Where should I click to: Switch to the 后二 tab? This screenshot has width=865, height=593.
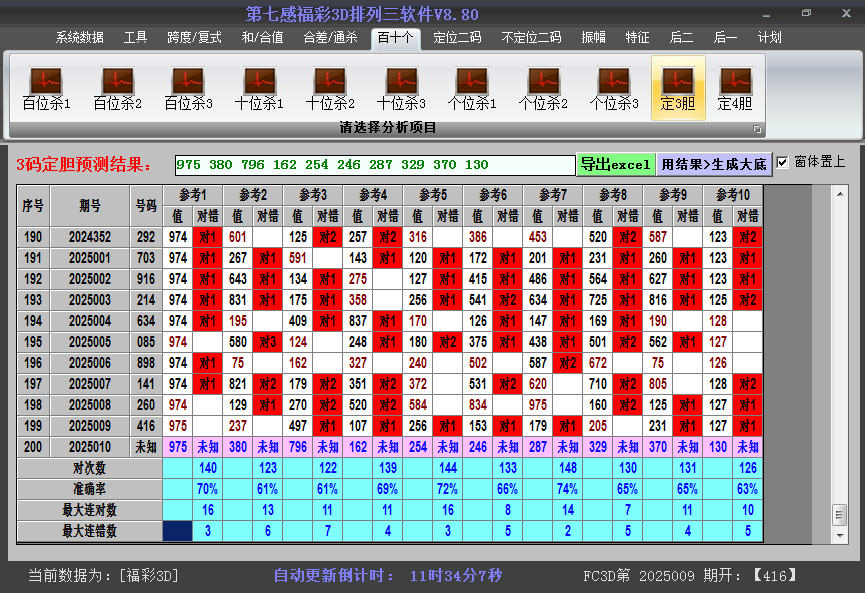681,38
